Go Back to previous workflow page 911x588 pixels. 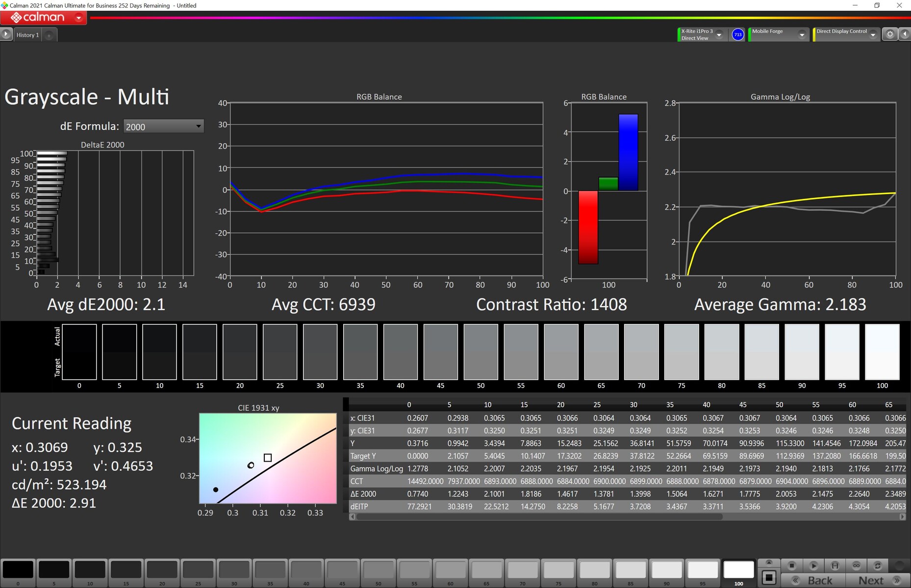coord(812,580)
